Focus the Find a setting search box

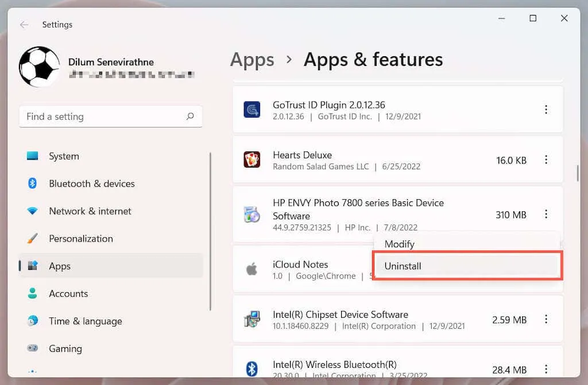pos(103,116)
